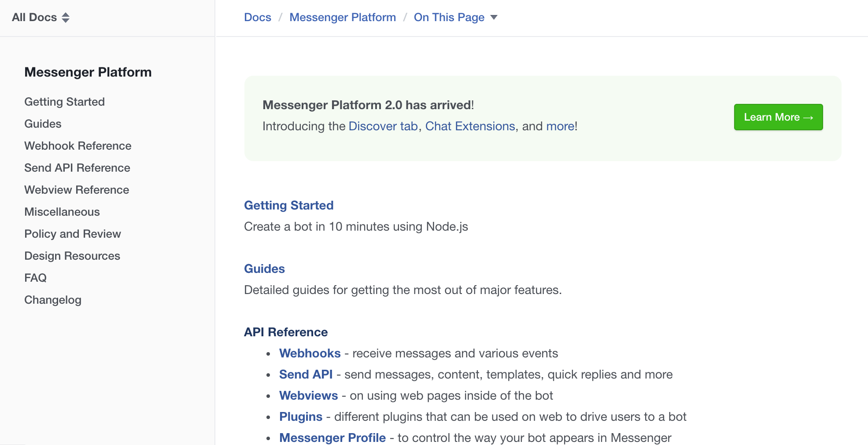Click the 'Messenger Platform 2.0 has arrived' text

pos(368,105)
